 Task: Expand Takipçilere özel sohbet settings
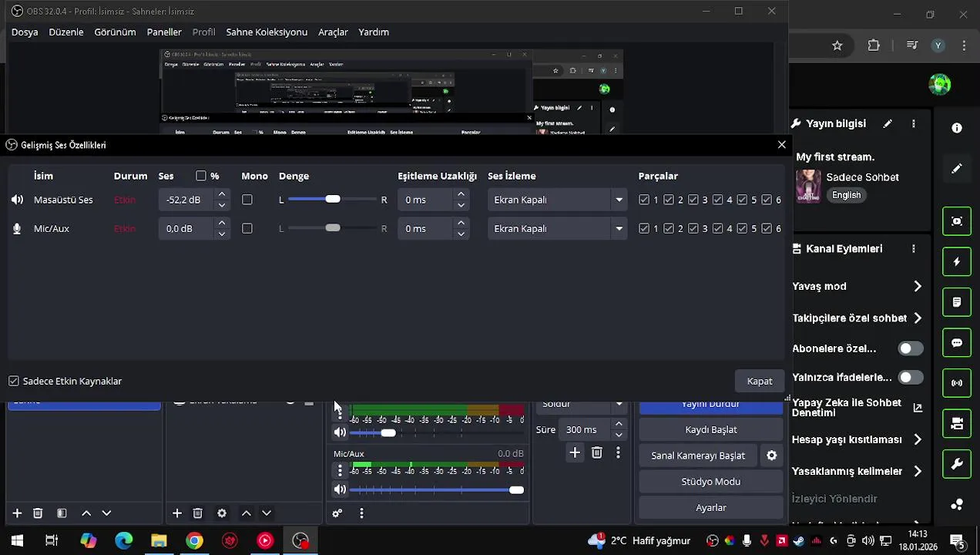918,318
